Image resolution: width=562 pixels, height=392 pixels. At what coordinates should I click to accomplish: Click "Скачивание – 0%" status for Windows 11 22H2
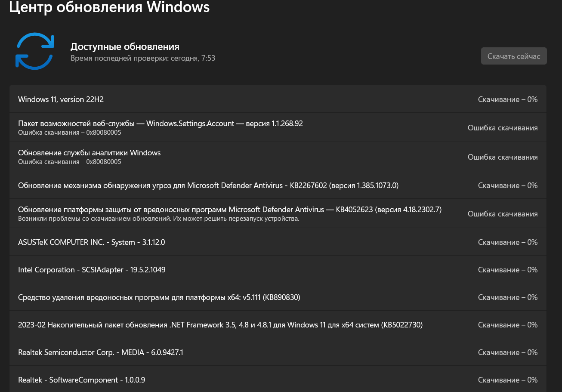pos(508,99)
